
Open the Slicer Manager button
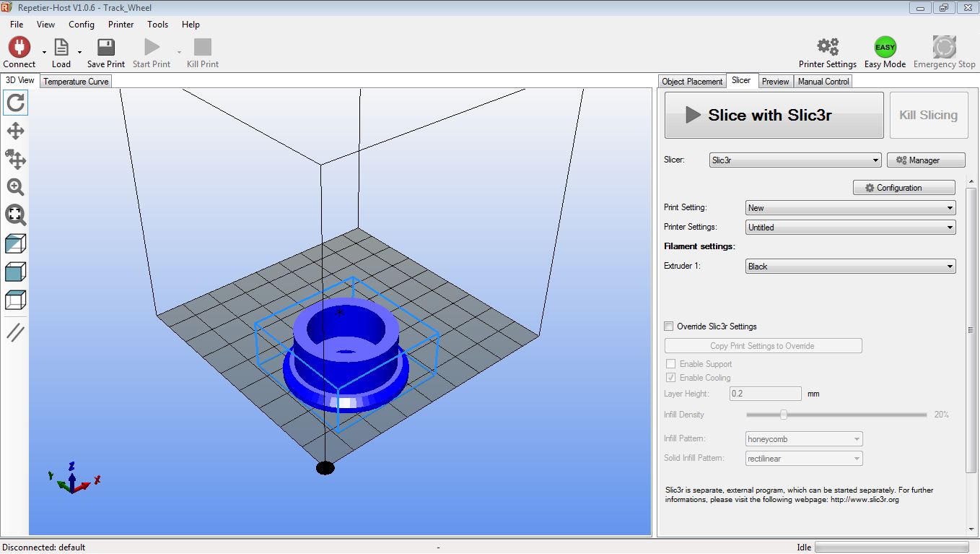925,160
